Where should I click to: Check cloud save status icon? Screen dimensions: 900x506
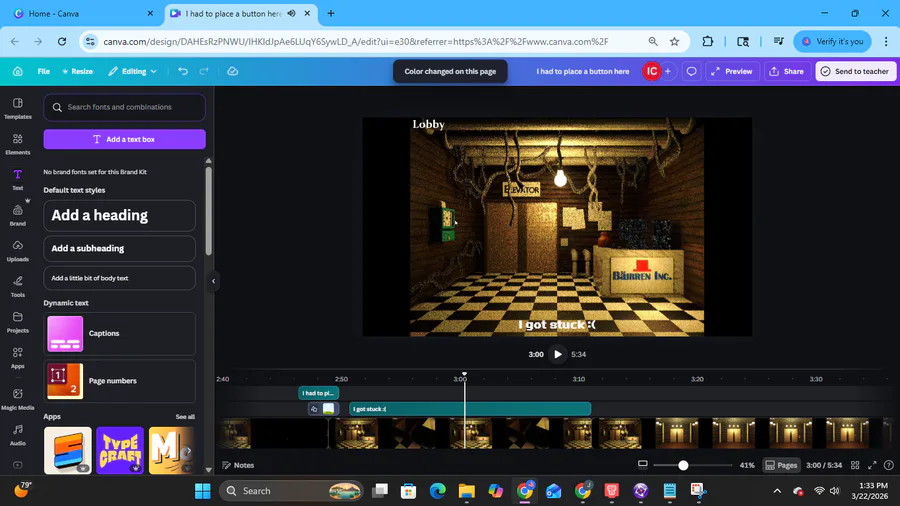click(232, 71)
